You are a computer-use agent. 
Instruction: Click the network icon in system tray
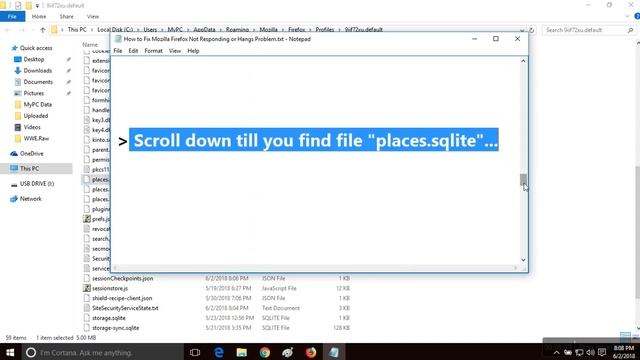click(579, 352)
